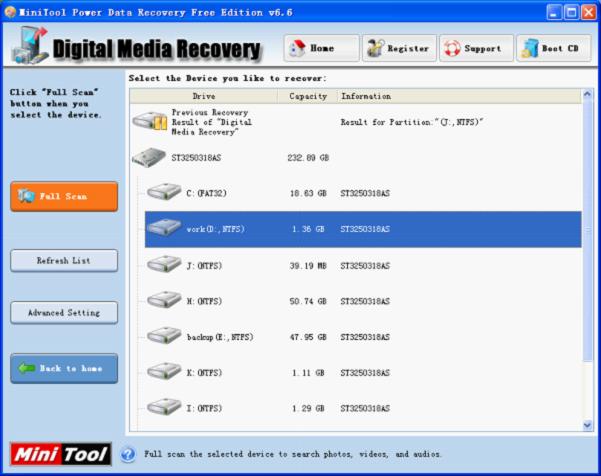Click the green arrow on Back to home
Screen dimensions: 601x476
tap(27, 368)
